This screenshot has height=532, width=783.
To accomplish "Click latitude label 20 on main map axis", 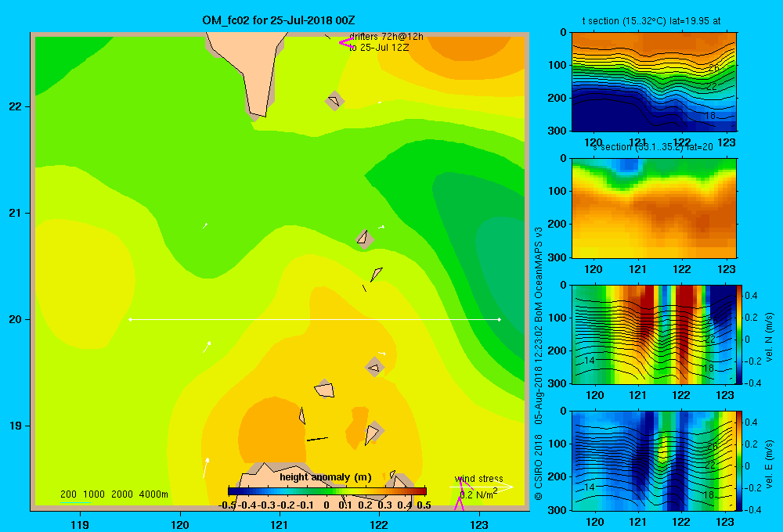I will [x=15, y=319].
